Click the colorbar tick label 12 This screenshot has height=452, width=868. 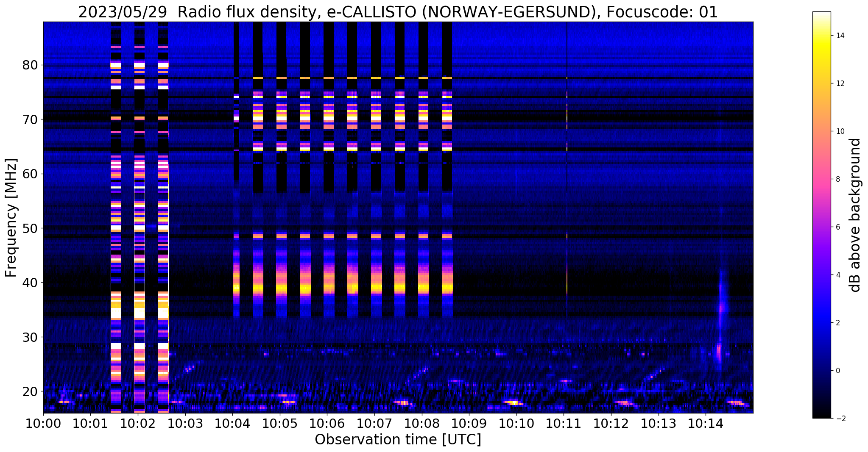840,83
